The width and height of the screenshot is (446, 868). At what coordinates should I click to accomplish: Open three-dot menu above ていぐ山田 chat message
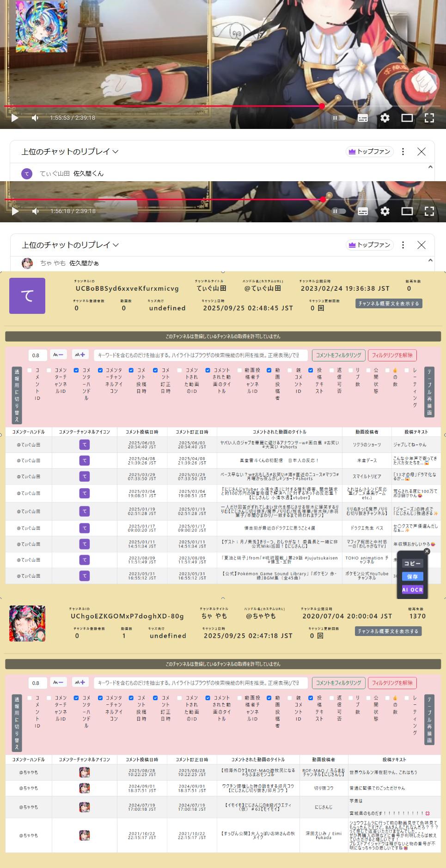tap(403, 152)
